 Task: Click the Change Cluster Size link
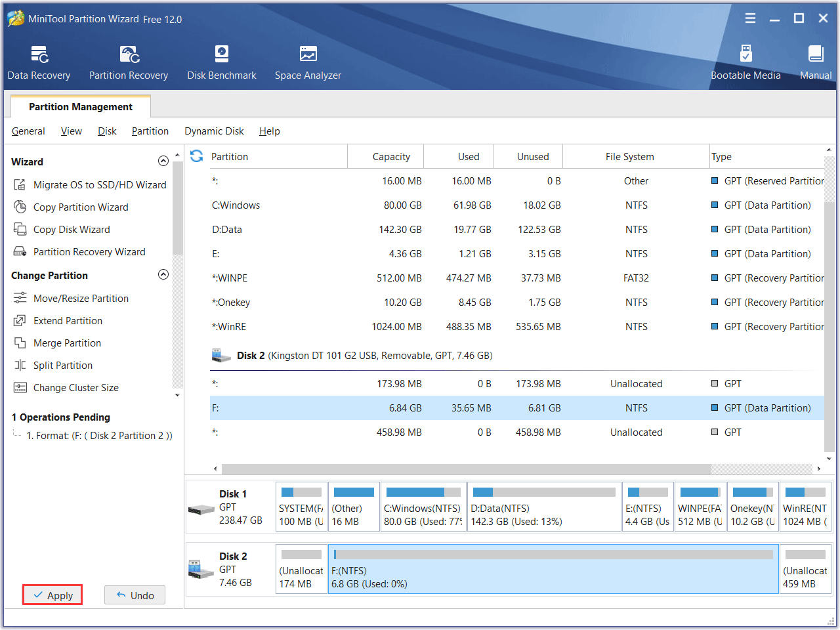76,388
